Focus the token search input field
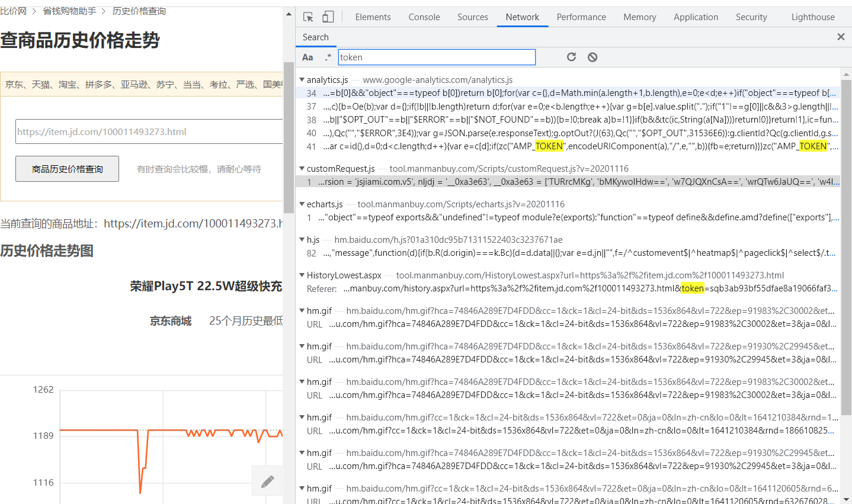The height and width of the screenshot is (504, 852). [x=437, y=57]
